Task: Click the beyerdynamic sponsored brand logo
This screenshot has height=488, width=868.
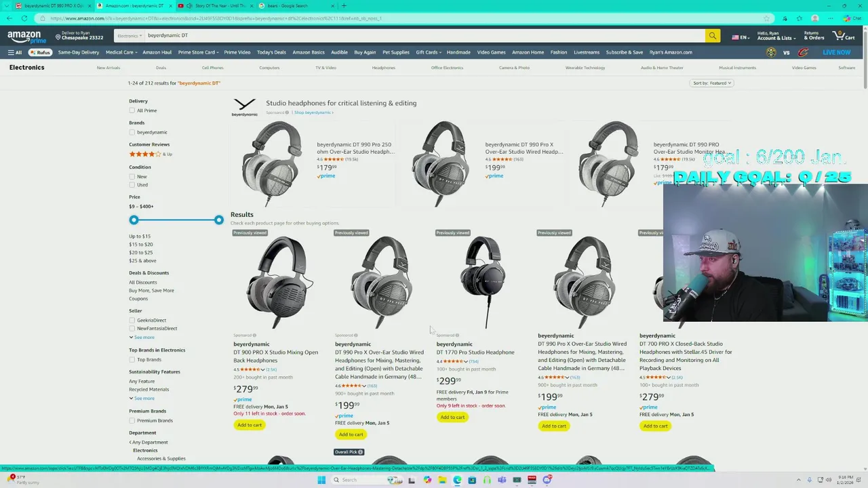Action: [244, 107]
